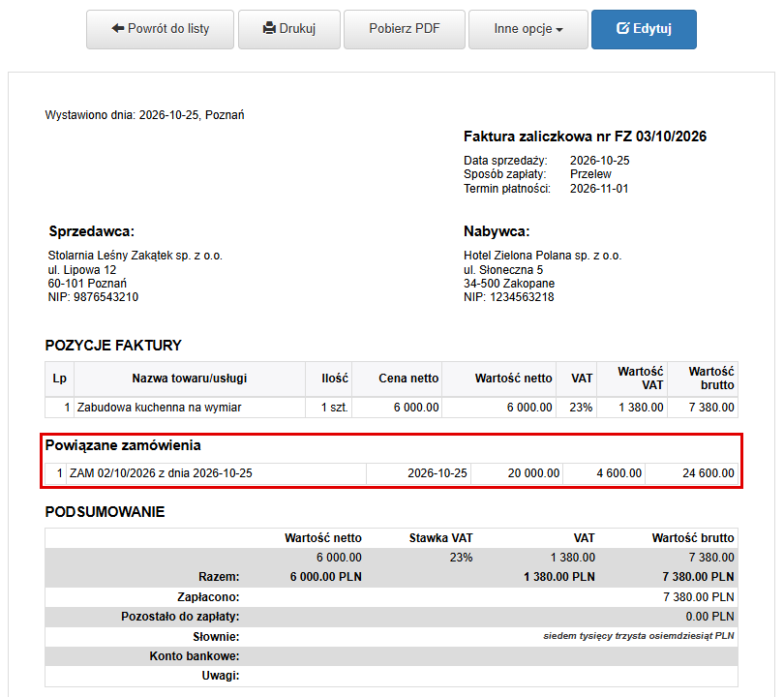The width and height of the screenshot is (784, 697).
Task: Click the linked order VAT value 4 600.00
Action: pyautogui.click(x=619, y=473)
